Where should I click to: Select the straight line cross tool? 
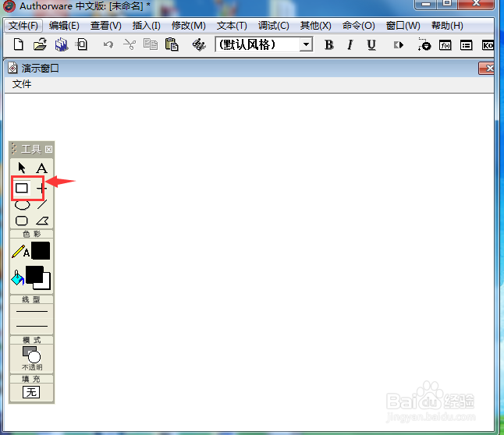(42, 188)
